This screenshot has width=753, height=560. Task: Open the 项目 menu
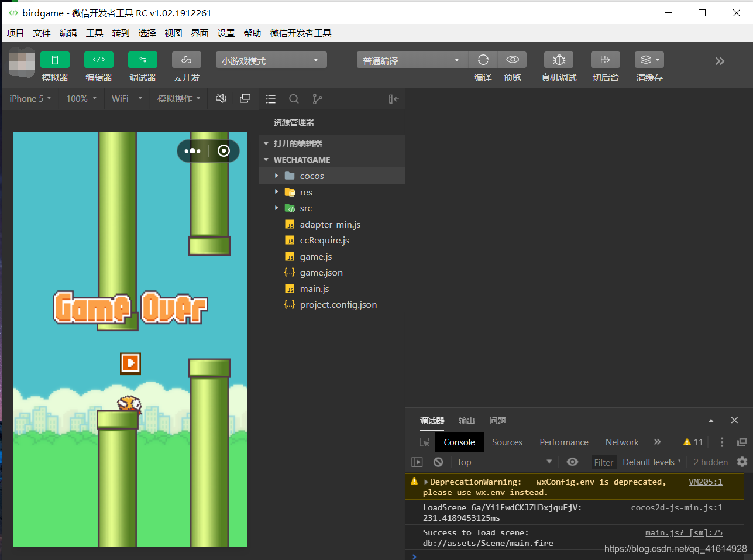[15, 33]
